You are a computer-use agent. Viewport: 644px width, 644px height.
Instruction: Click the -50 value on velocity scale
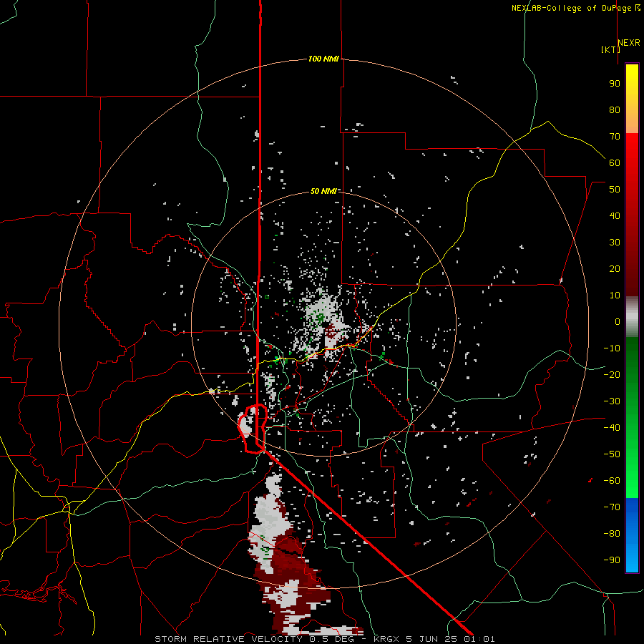[x=612, y=454]
